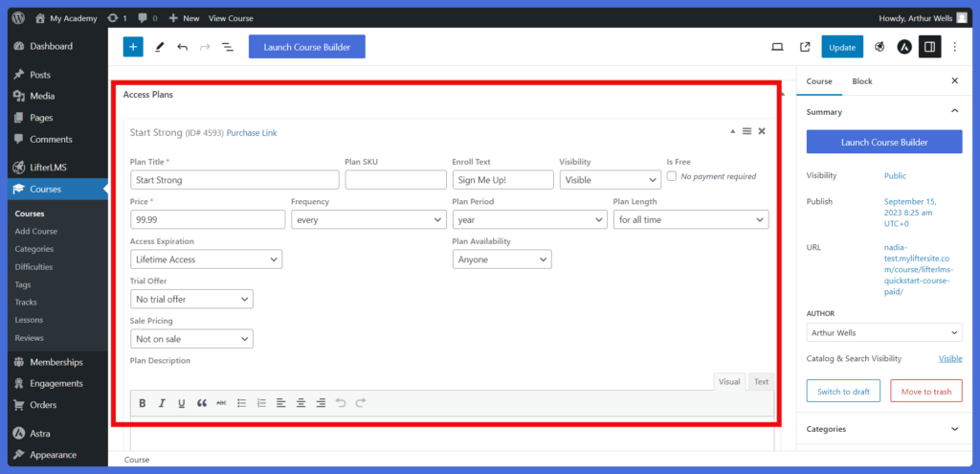Switch preview device with laptop icon
The width and height of the screenshot is (980, 474).
point(777,47)
